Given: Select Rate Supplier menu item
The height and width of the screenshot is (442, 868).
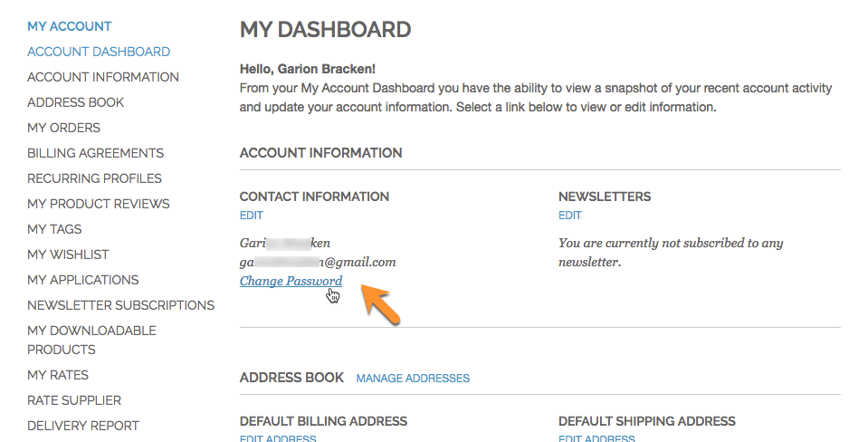Looking at the screenshot, I should click(74, 400).
